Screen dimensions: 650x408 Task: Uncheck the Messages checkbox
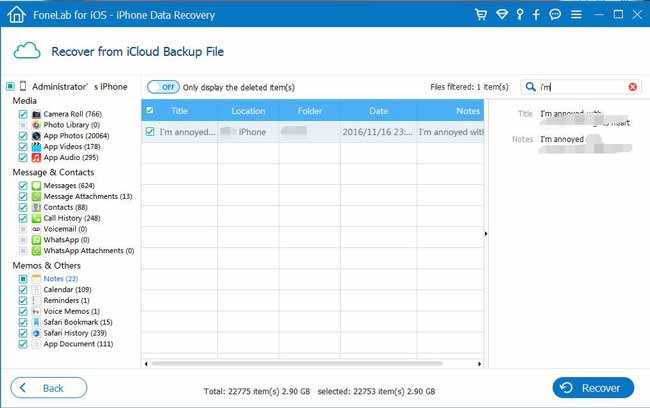(23, 185)
